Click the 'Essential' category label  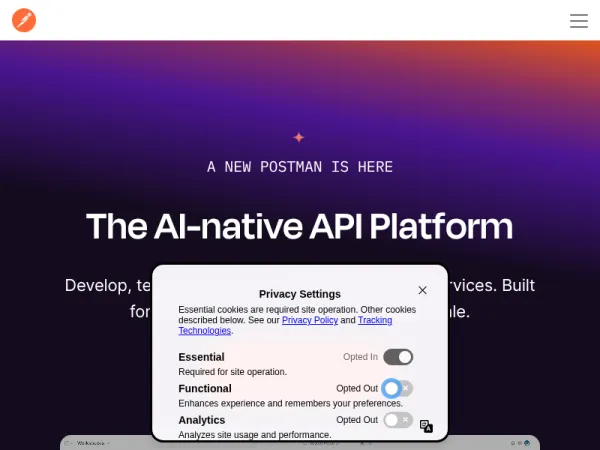201,357
